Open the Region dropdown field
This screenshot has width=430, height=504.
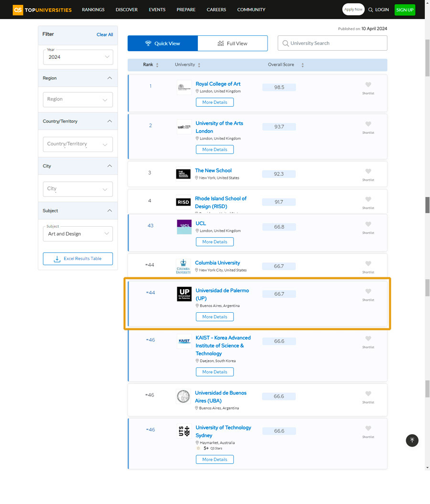78,99
